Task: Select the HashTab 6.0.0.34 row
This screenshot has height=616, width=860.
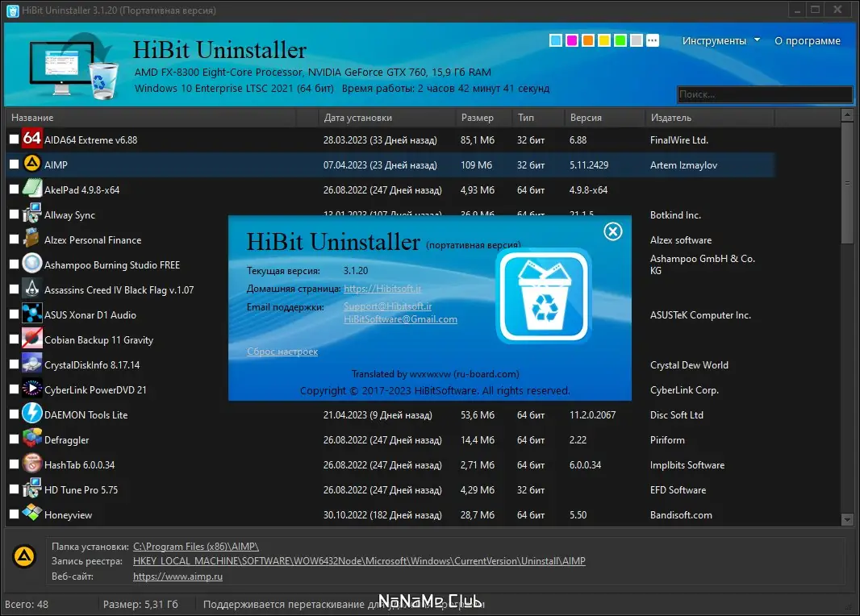Action: [390, 464]
